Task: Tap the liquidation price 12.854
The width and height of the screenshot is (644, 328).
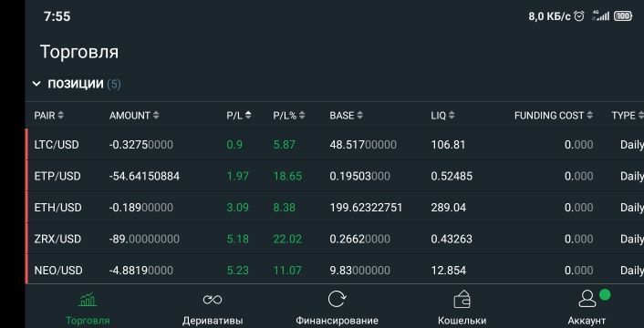Action: [449, 271]
